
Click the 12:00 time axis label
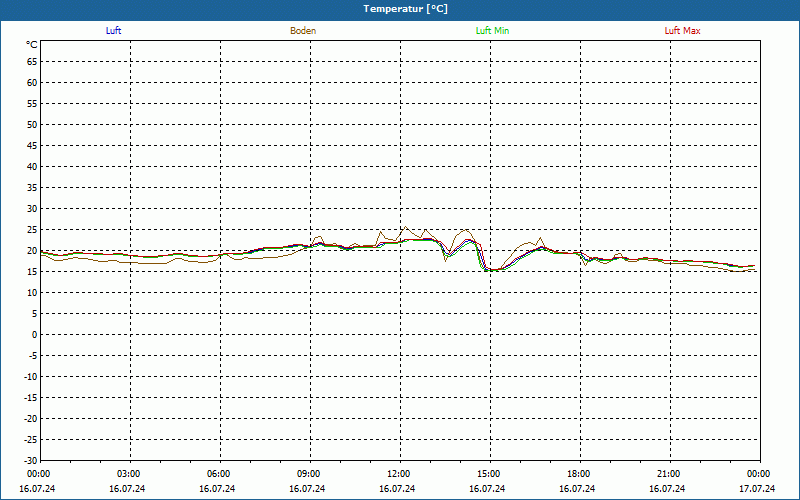(398, 474)
